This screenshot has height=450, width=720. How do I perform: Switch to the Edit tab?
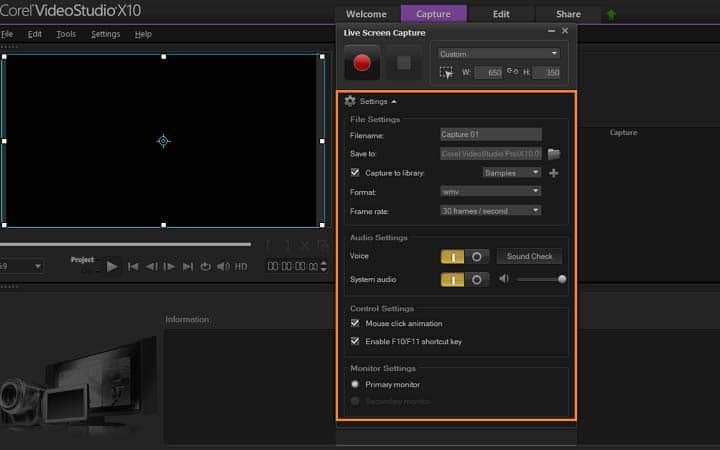coord(501,14)
